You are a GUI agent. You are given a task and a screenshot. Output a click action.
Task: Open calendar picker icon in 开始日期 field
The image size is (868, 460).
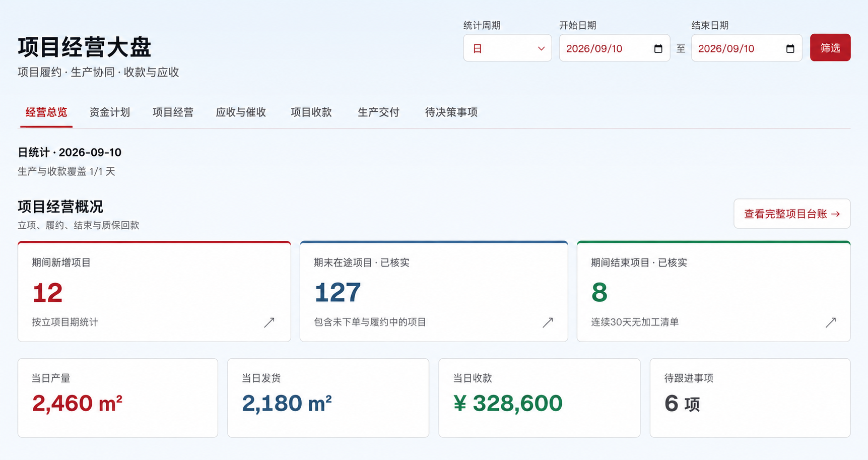point(658,49)
